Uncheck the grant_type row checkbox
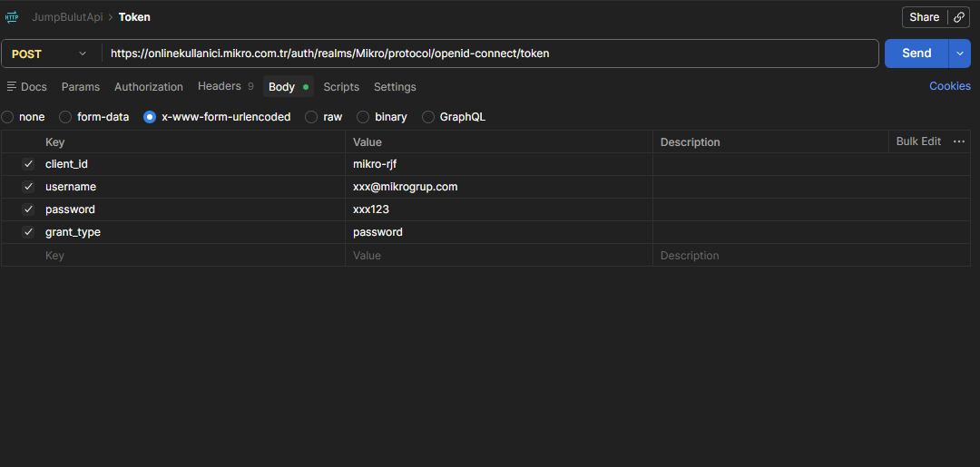Image resolution: width=980 pixels, height=467 pixels. (x=28, y=232)
